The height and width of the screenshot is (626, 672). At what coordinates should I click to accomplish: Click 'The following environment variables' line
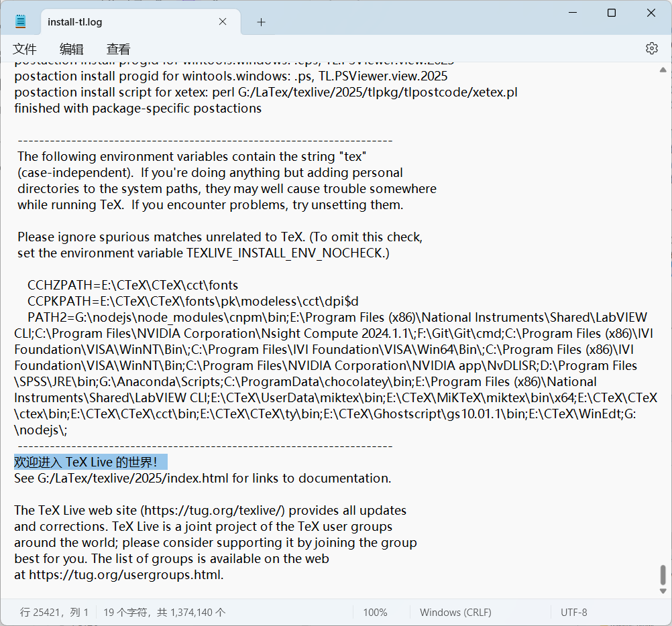pos(192,157)
